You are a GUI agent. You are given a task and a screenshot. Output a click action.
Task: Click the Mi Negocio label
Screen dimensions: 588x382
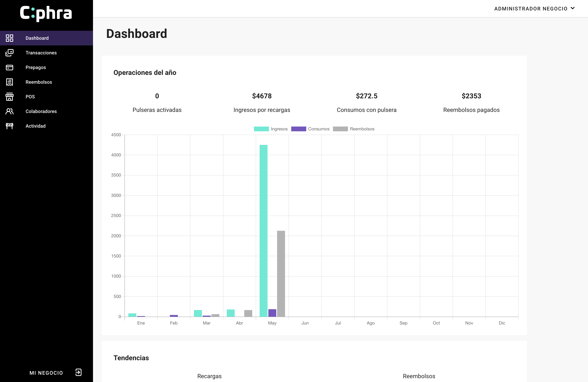[46, 373]
